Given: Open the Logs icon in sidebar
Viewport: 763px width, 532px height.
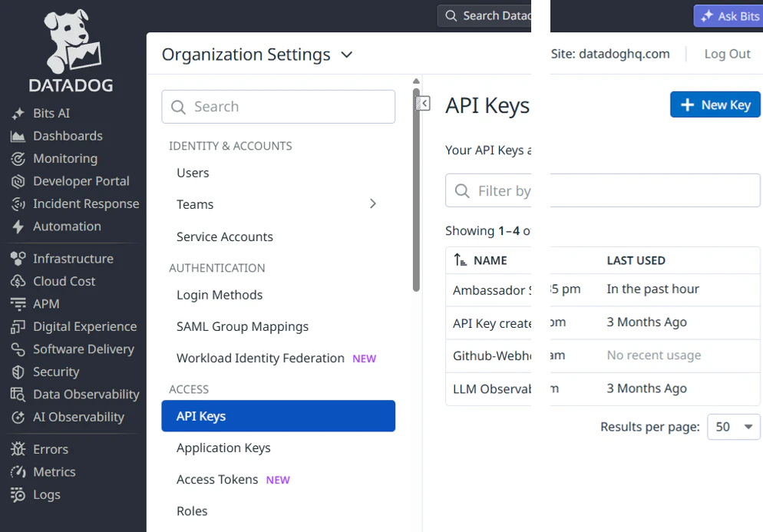Looking at the screenshot, I should click(18, 494).
